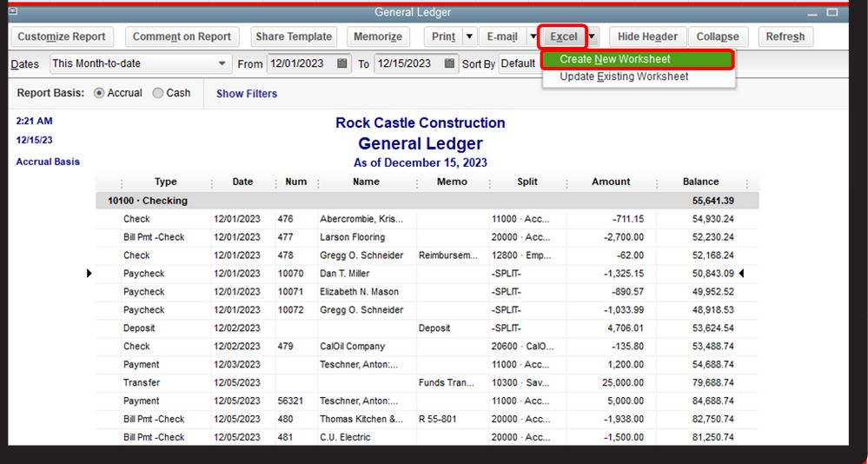Select Abercrombie, Kris... check row name
This screenshot has width=868, height=464.
361,219
